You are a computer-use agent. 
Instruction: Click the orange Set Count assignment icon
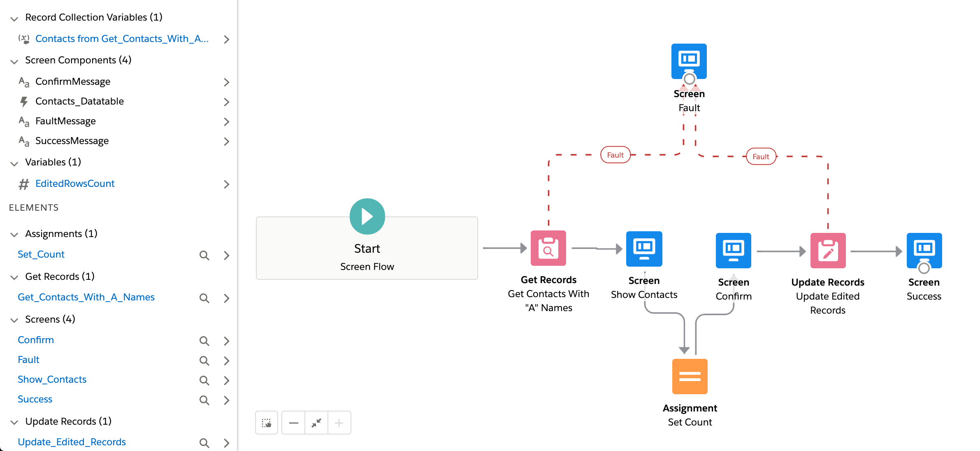pos(690,376)
